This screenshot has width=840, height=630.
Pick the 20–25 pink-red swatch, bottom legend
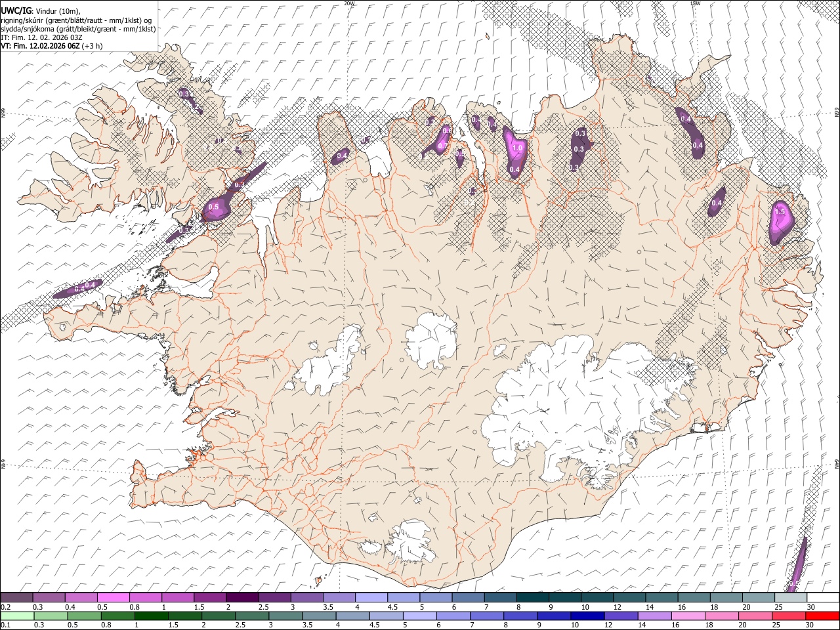click(x=757, y=616)
